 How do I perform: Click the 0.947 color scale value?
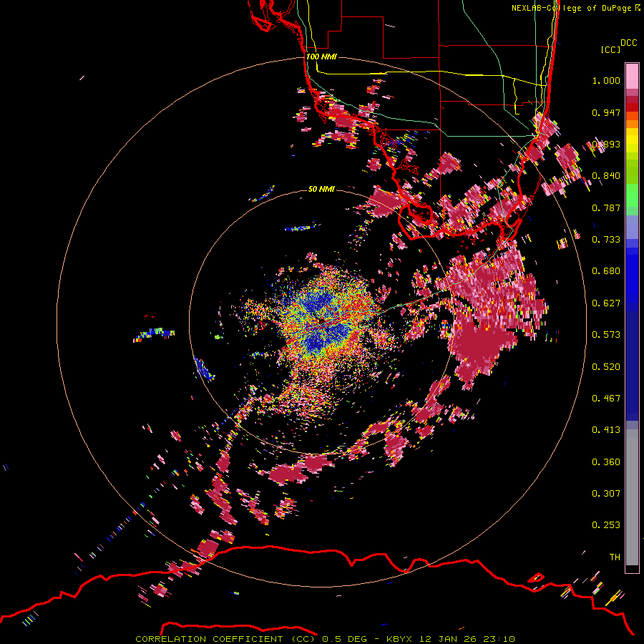point(606,112)
